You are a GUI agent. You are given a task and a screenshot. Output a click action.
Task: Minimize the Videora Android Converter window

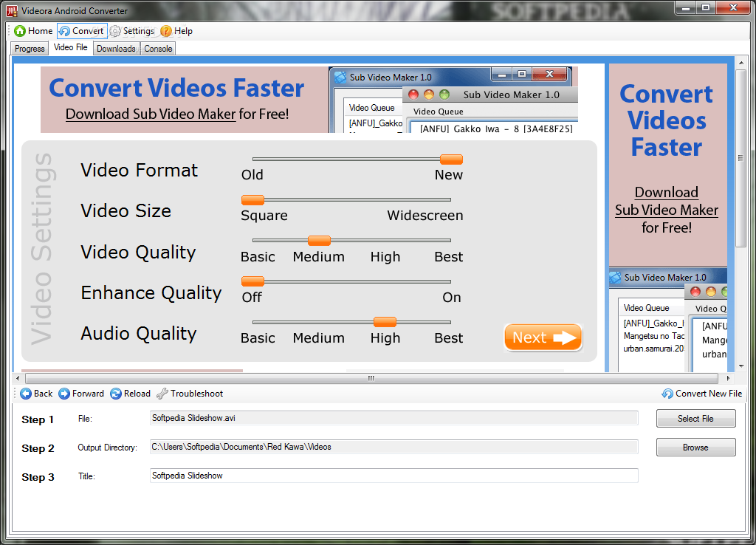click(686, 7)
